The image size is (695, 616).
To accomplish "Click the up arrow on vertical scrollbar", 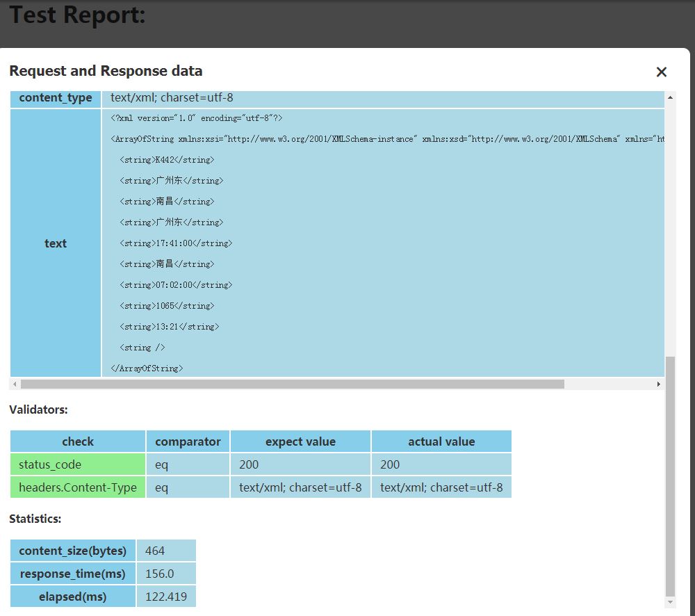I will tap(670, 98).
